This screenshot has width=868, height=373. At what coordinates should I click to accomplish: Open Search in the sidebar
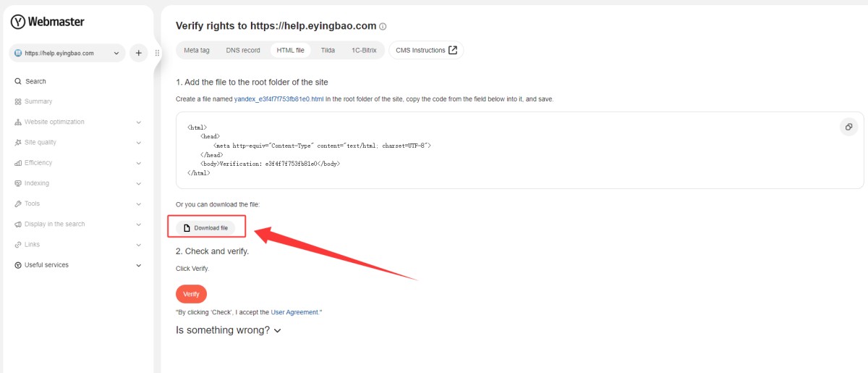[x=35, y=81]
